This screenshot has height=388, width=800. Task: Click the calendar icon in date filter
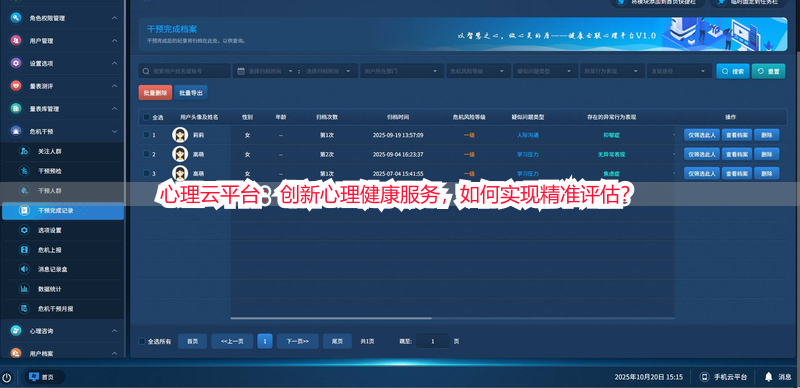click(241, 71)
